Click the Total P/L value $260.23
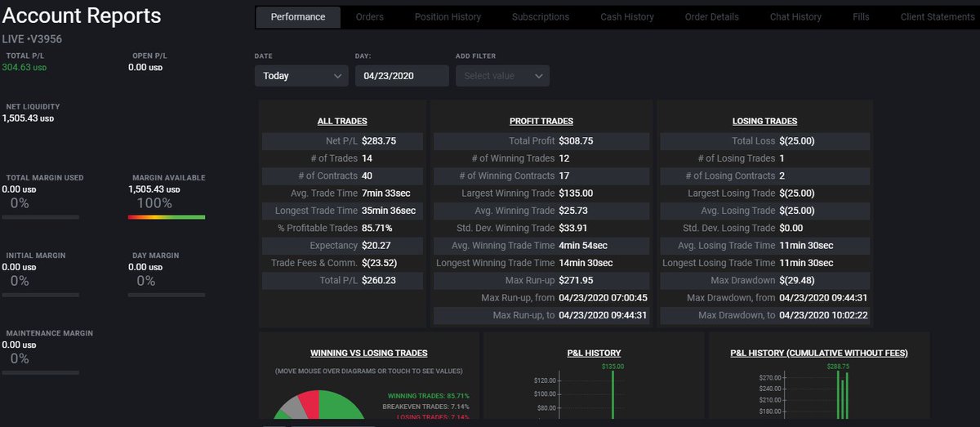The image size is (980, 427). (x=379, y=280)
